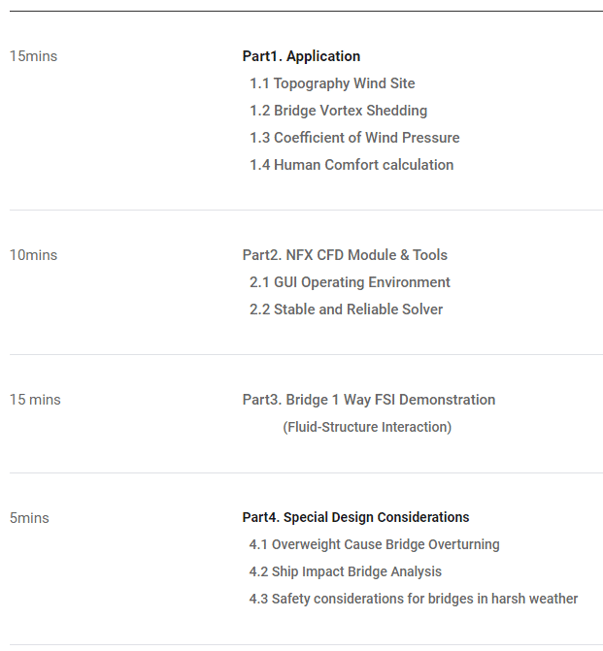
Task: Select the (Fluid-Structure Interaction) subtitle
Action: [x=367, y=427]
